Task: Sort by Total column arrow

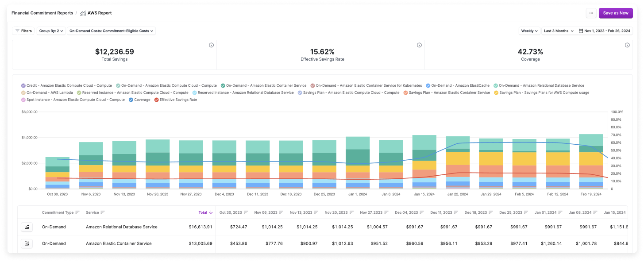Action: point(211,212)
